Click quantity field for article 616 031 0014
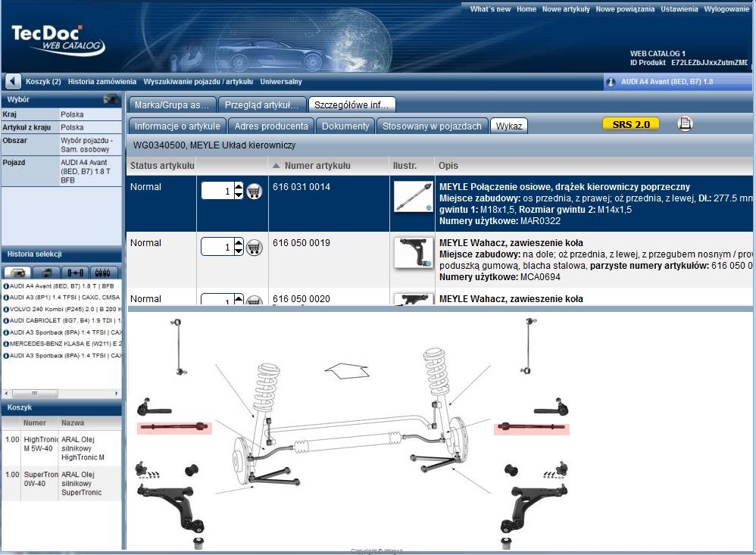756x555 pixels. (x=217, y=191)
